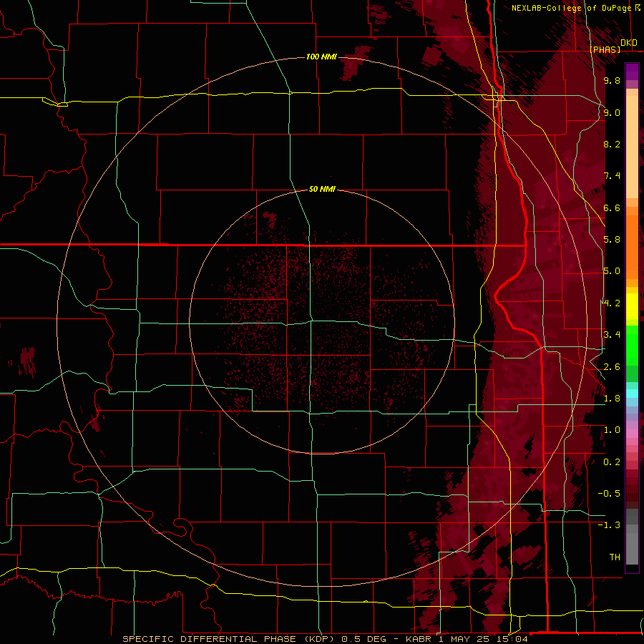This screenshot has width=644, height=644.
Task: Click the "TH" threshold label on the legend
Action: tap(615, 557)
